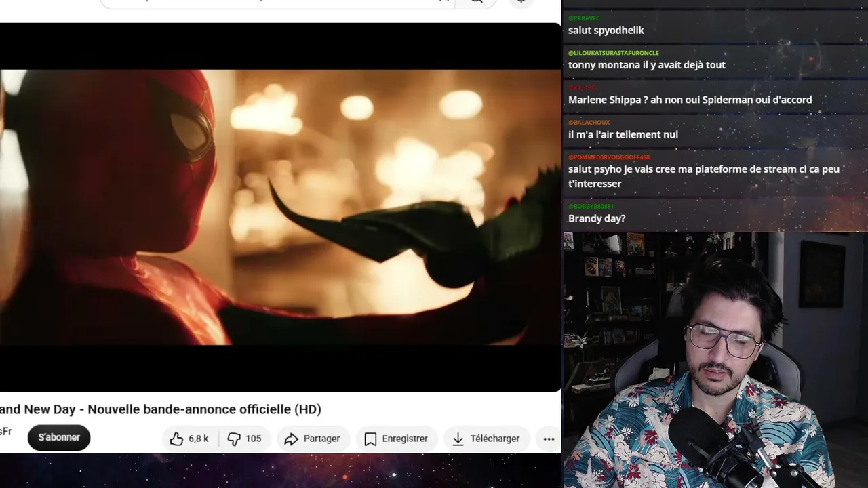The width and height of the screenshot is (868, 488).
Task: Click chat message 'salut spyodhelik'
Action: pyautogui.click(x=606, y=30)
